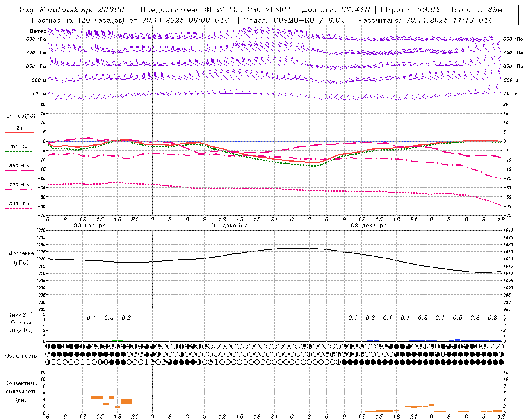
Task: Click the dash-dot line sample under 700 гПа legend
Action: pos(18,189)
